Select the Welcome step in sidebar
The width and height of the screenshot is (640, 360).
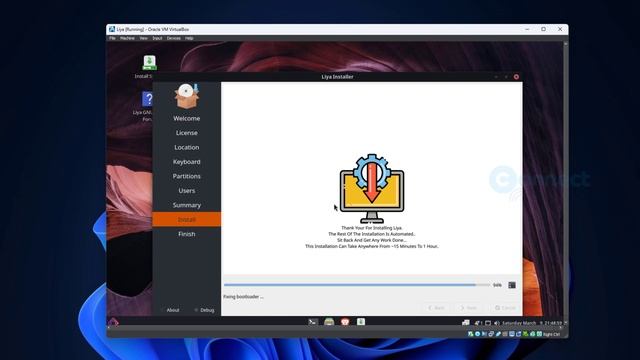pyautogui.click(x=187, y=118)
